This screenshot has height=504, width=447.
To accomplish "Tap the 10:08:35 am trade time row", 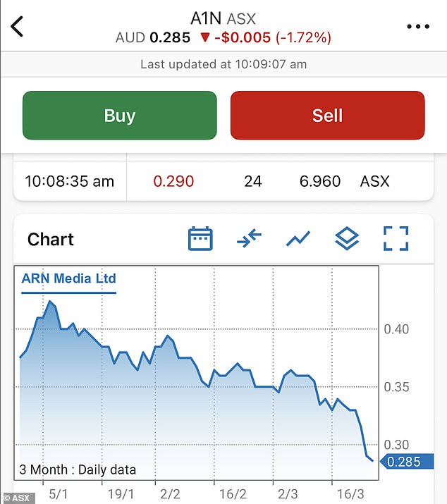I will (69, 181).
